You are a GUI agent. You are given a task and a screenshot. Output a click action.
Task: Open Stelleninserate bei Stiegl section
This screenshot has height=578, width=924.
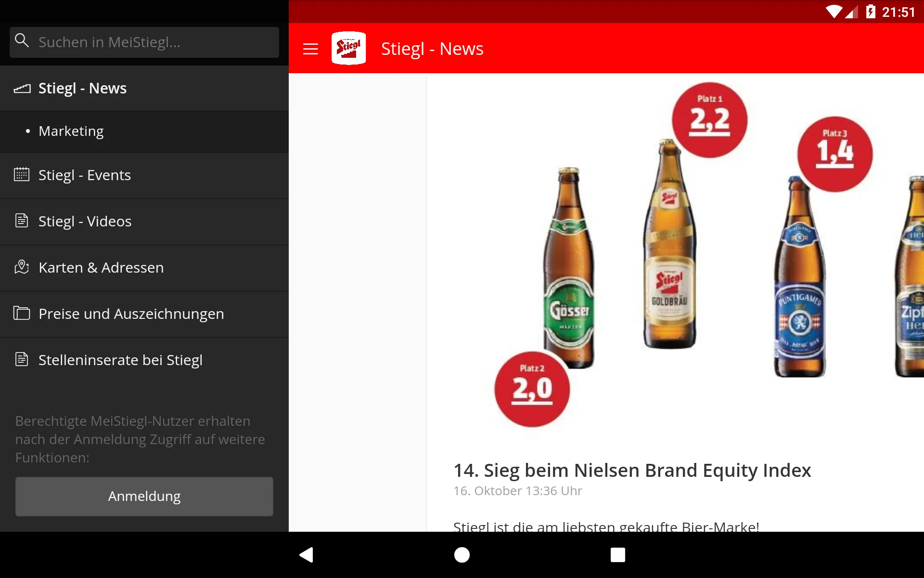(x=121, y=360)
